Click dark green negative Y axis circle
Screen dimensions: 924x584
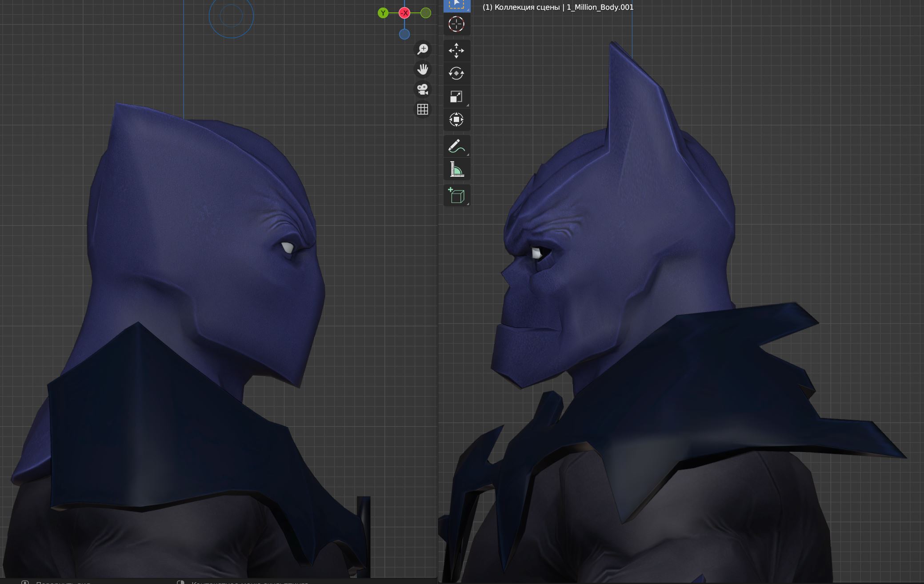pyautogui.click(x=426, y=13)
